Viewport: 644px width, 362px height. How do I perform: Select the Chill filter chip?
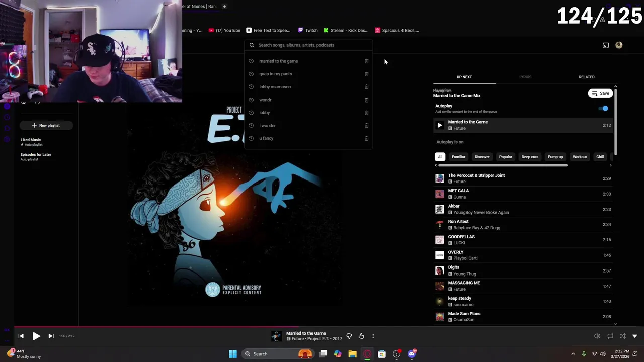(x=600, y=157)
